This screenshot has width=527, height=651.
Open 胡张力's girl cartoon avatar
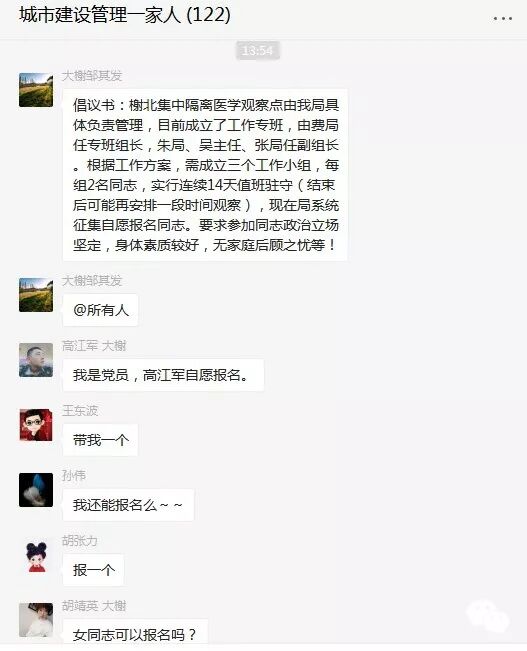tap(36, 555)
